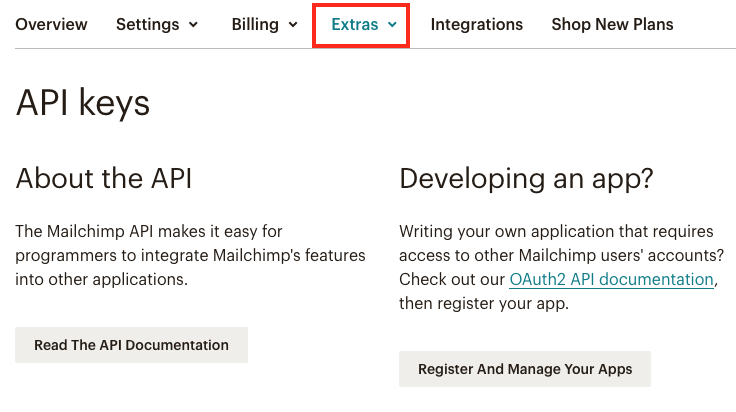Click Register And Manage Your Apps button
736x412 pixels.
(x=525, y=369)
